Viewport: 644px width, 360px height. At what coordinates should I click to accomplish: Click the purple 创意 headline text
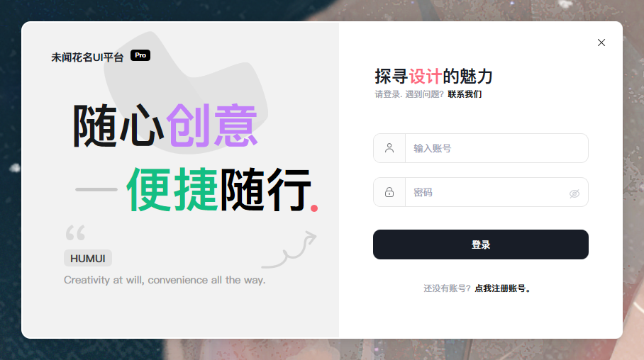[212, 125]
